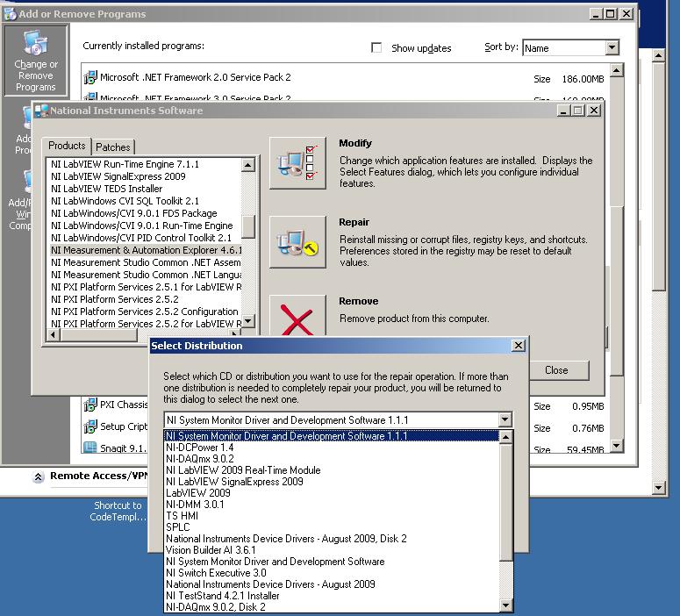This screenshot has width=680, height=616.
Task: Click the Add or Remove Programs title bar icon
Action: coord(11,14)
